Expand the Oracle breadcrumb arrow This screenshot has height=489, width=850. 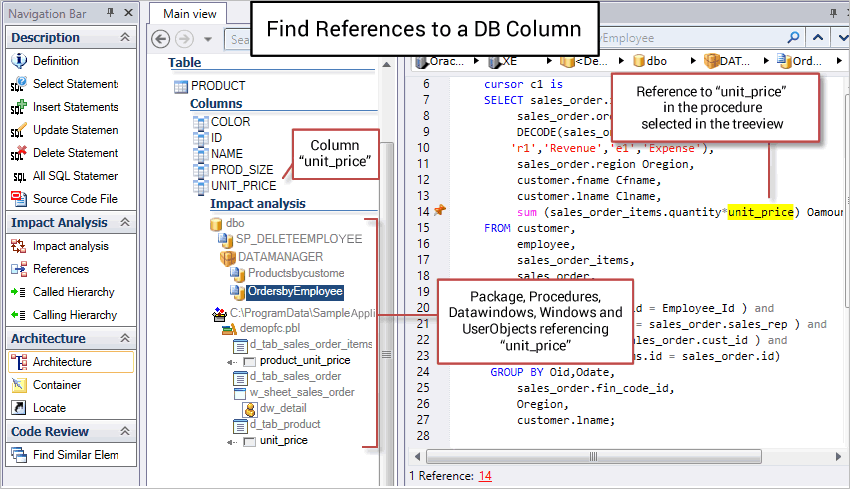[476, 61]
